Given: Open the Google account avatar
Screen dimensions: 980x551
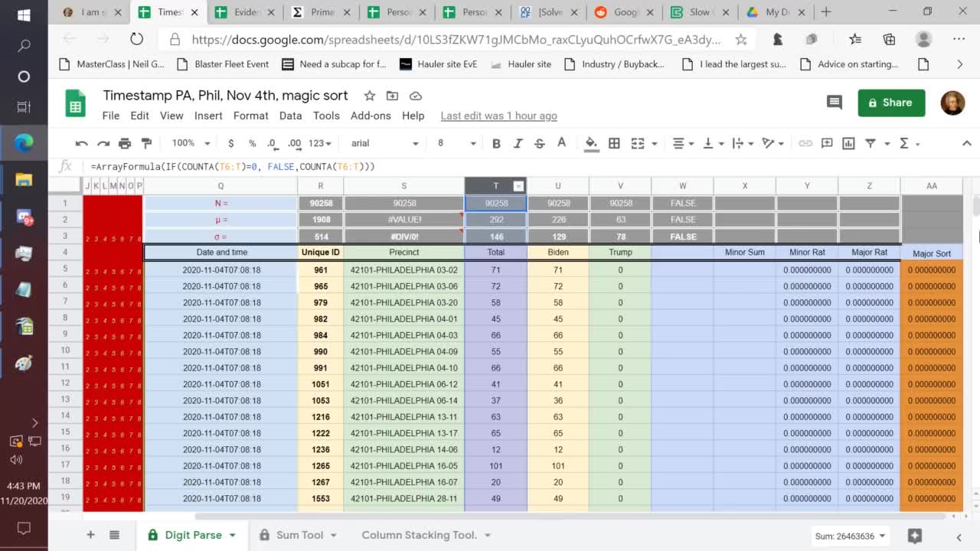Looking at the screenshot, I should click(952, 103).
